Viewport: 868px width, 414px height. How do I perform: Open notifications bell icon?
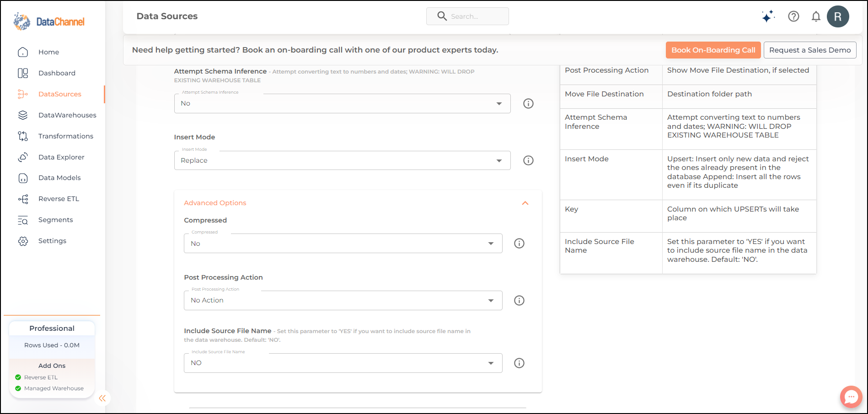(816, 16)
